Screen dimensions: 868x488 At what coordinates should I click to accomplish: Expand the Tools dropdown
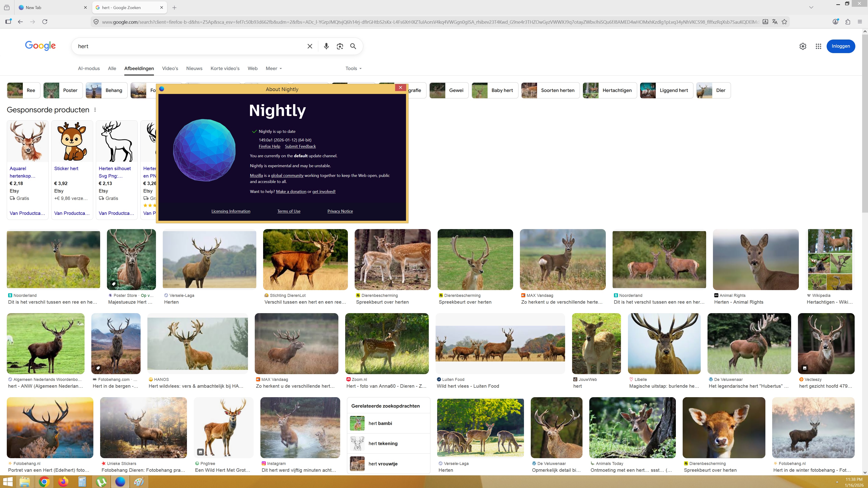(353, 68)
